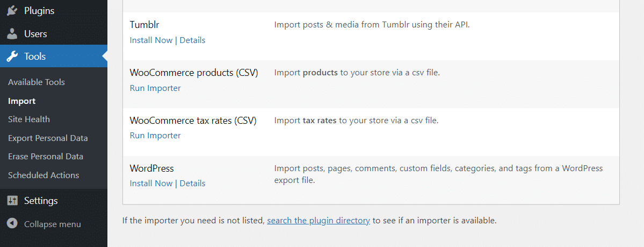Click the Plugins plug icon
Viewport: 644px width, 247px height.
[x=12, y=11]
